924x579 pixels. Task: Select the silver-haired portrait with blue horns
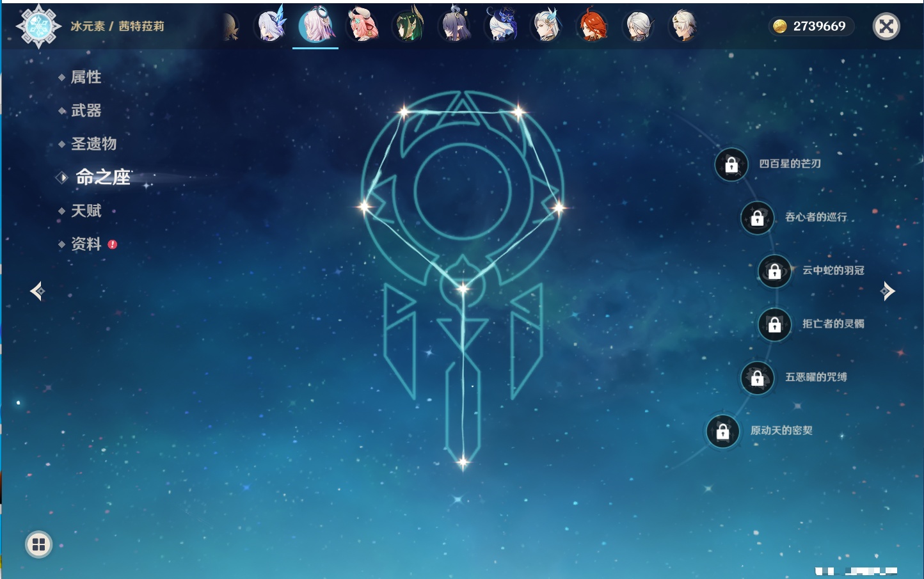pyautogui.click(x=547, y=26)
